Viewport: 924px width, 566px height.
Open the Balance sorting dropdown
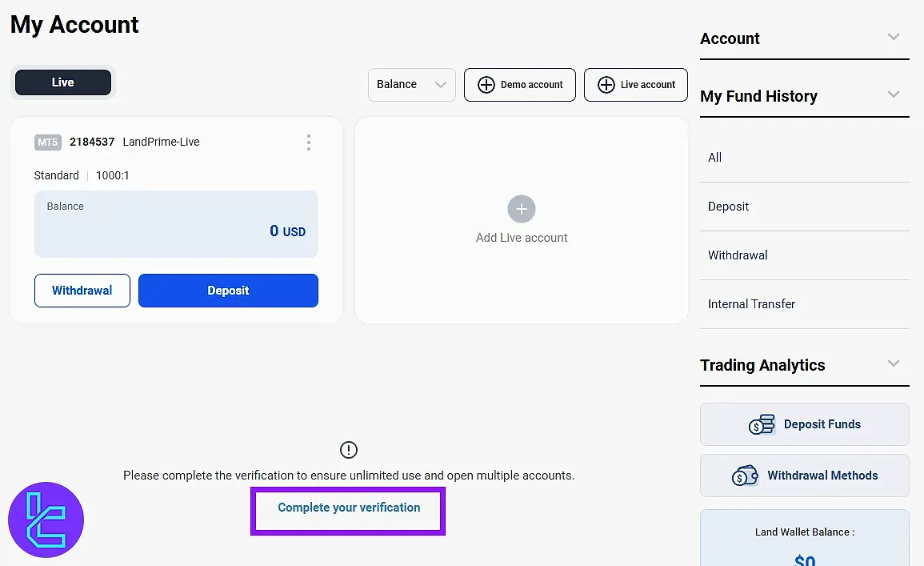(411, 84)
